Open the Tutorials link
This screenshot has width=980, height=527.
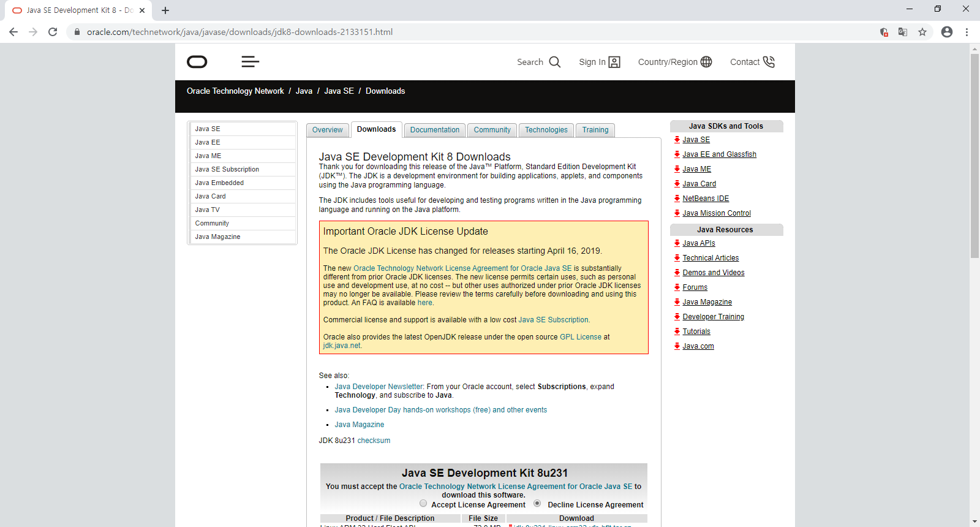696,332
